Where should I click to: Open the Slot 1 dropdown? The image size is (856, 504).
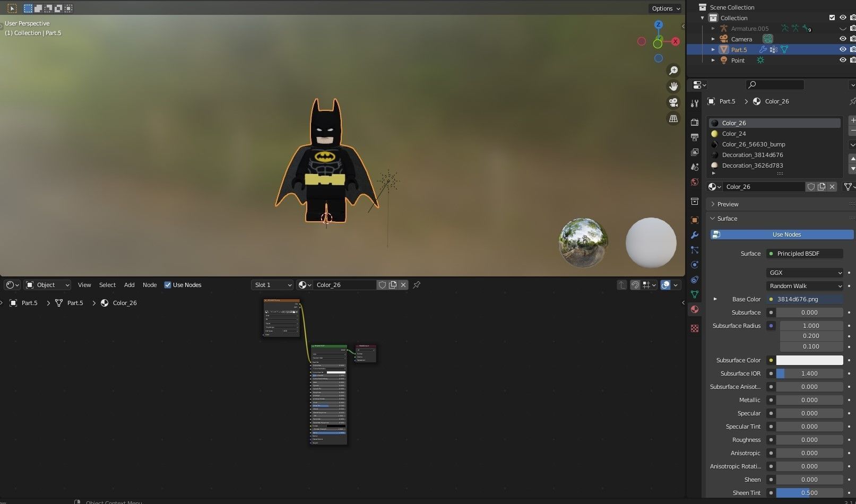[272, 285]
